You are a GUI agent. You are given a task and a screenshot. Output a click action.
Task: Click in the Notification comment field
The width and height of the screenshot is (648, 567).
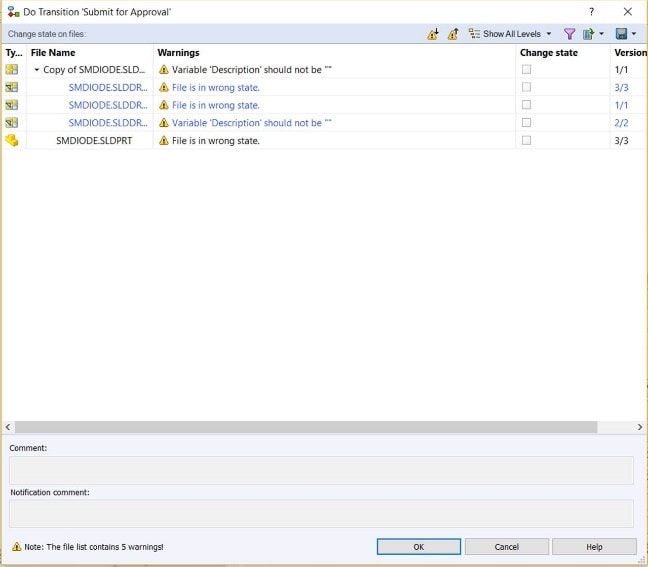tap(321, 513)
